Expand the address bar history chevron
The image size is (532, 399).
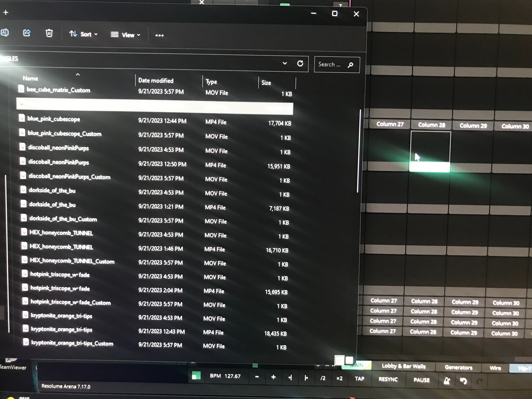click(285, 63)
